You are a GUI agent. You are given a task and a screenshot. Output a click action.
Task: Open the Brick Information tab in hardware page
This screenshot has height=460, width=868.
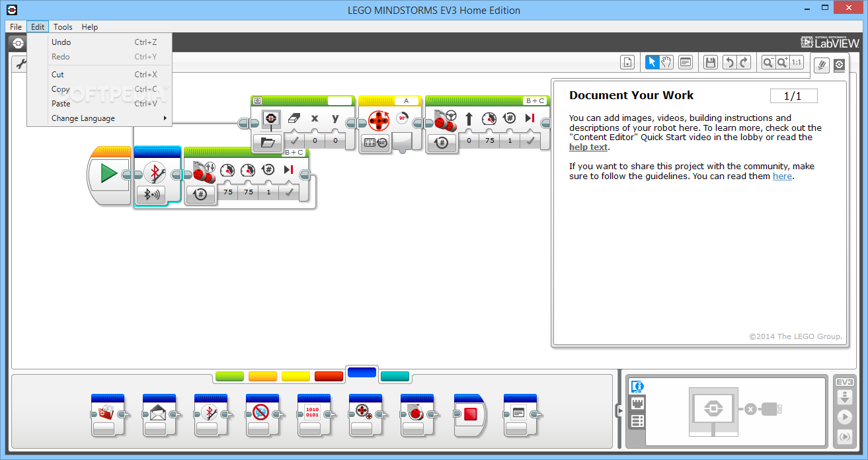tap(637, 387)
